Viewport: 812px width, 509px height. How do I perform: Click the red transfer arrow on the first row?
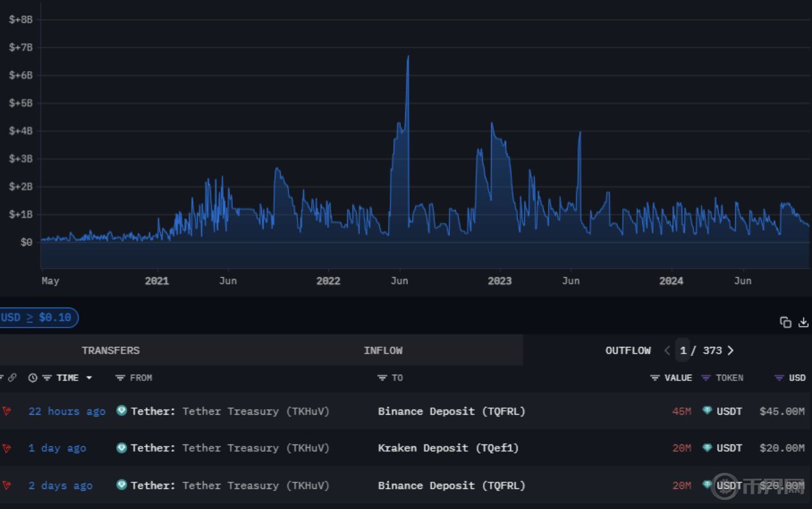[7, 411]
